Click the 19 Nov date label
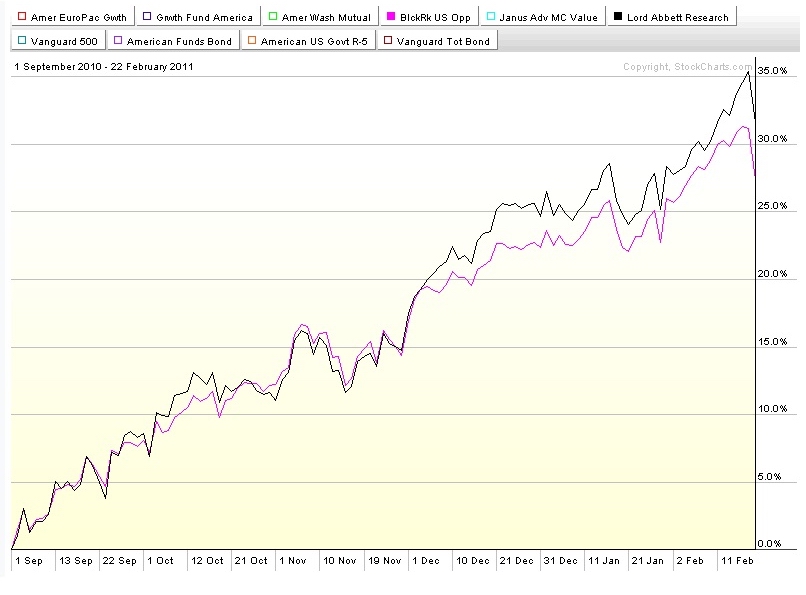This screenshot has width=806, height=595. click(384, 561)
